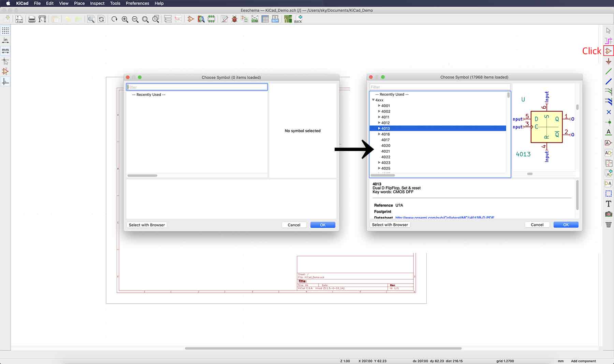
Task: Launch Pcbnew board editor icon
Action: click(288, 19)
